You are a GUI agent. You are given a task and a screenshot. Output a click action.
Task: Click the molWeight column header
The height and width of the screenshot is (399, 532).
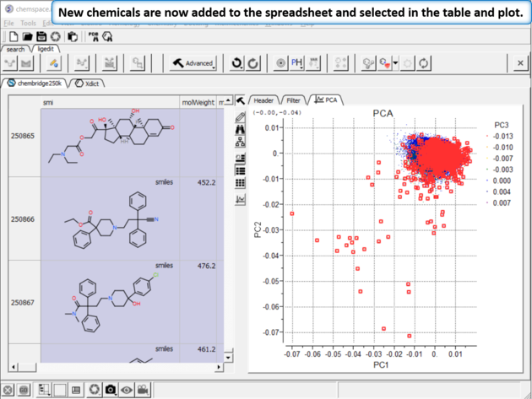[x=198, y=102]
